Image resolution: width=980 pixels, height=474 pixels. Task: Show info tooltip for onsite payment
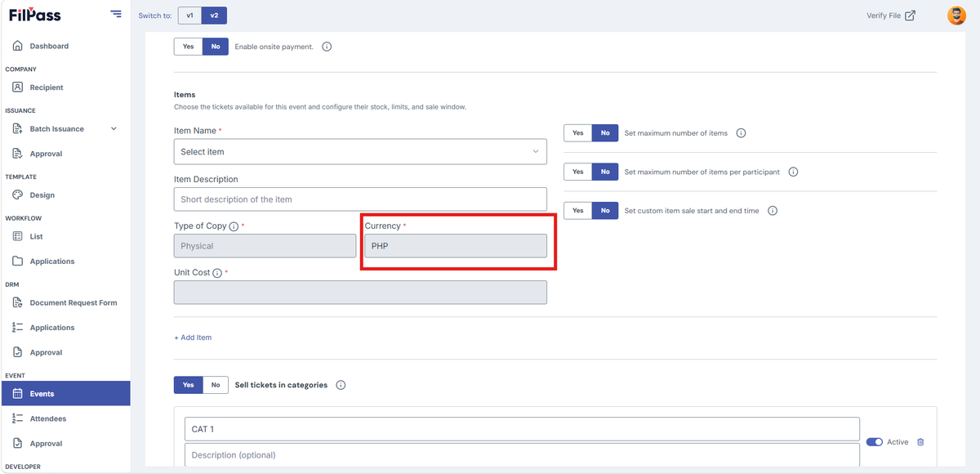pos(327,47)
